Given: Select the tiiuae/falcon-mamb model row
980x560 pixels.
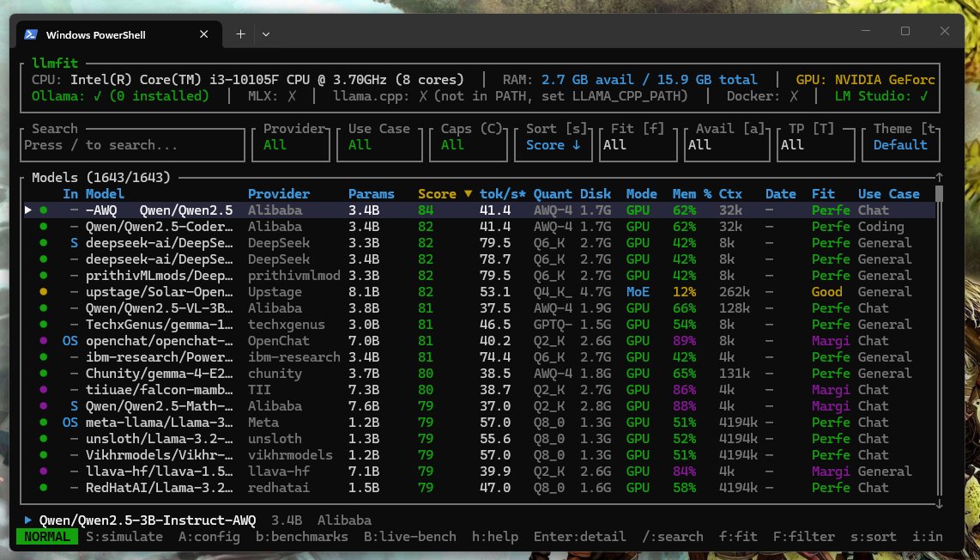Looking at the screenshot, I should [x=480, y=389].
